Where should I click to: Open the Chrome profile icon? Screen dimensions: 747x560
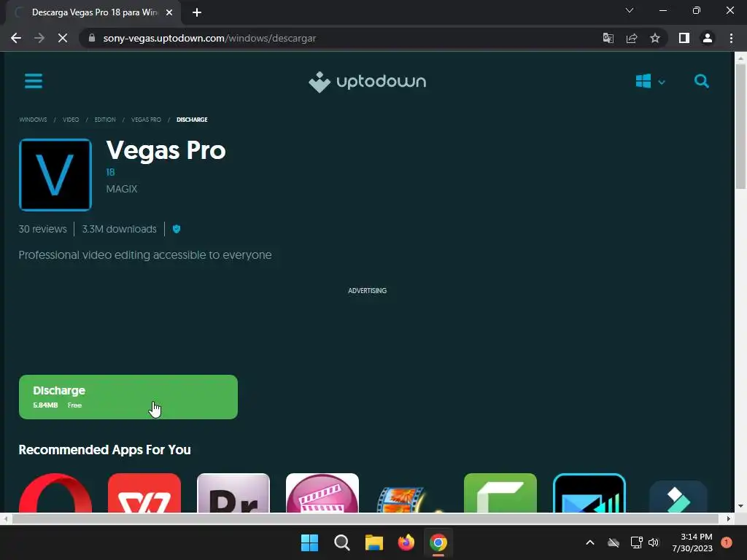point(708,38)
